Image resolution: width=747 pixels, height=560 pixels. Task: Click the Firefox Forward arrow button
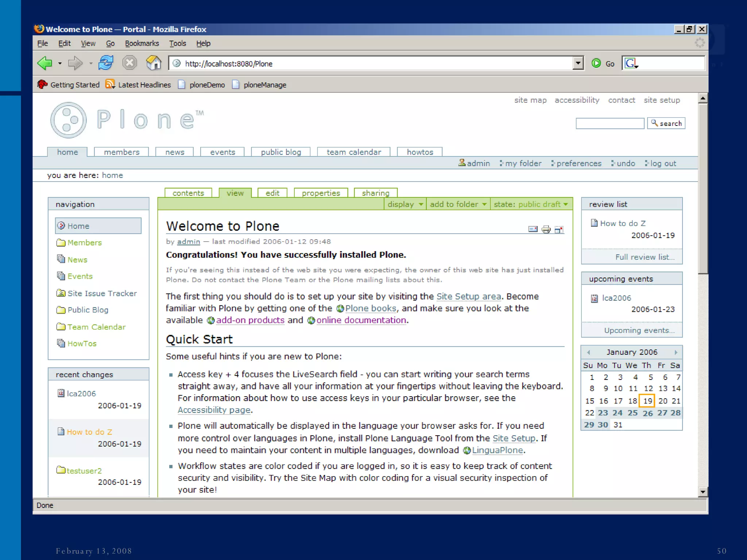click(76, 63)
